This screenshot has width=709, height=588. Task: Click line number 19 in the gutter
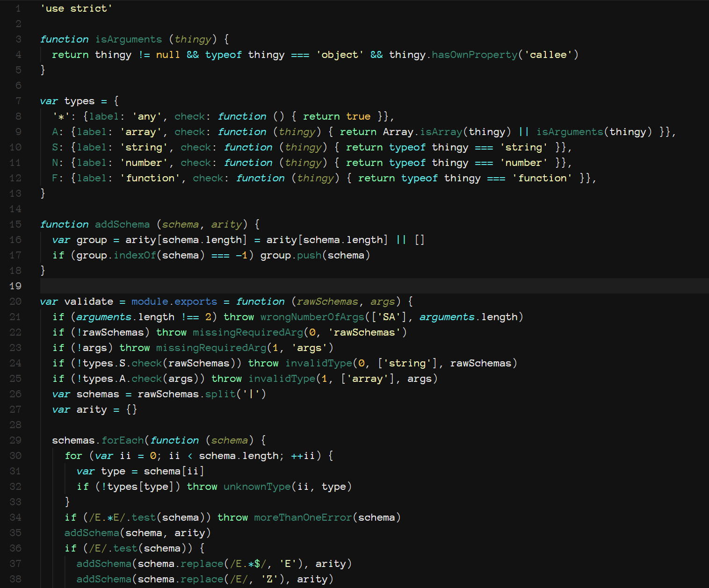click(x=15, y=286)
